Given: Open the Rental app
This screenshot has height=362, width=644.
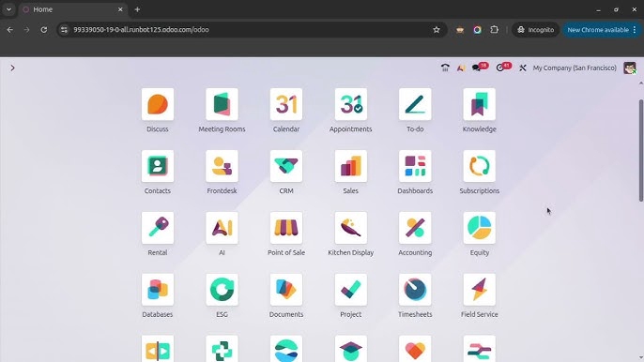Looking at the screenshot, I should click(158, 228).
